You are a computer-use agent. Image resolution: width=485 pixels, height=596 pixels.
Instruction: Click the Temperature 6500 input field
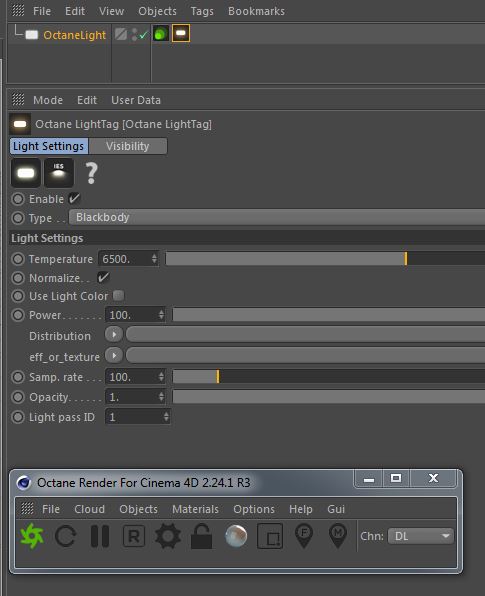pos(128,258)
